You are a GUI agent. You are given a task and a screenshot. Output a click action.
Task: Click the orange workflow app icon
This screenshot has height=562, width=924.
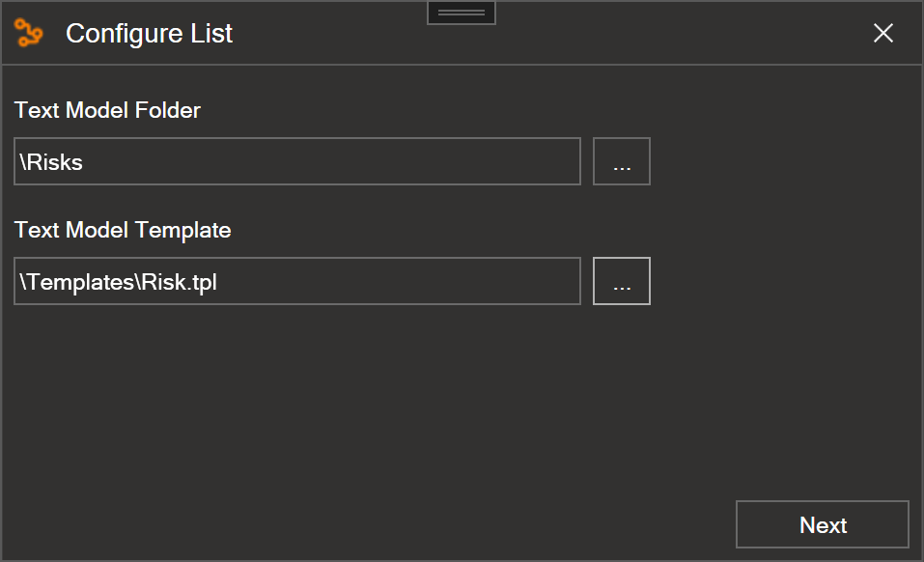tap(28, 33)
